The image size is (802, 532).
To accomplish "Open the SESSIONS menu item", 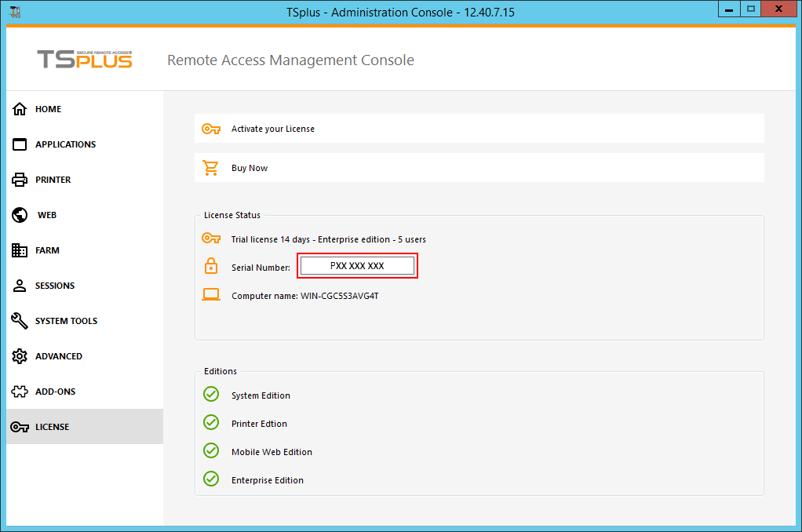I will [55, 286].
